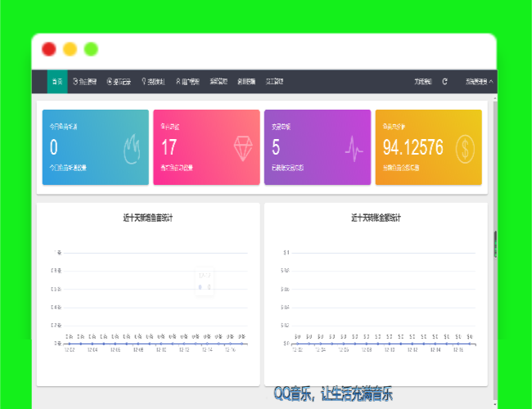Click the person icon in the navbar

pos(178,82)
